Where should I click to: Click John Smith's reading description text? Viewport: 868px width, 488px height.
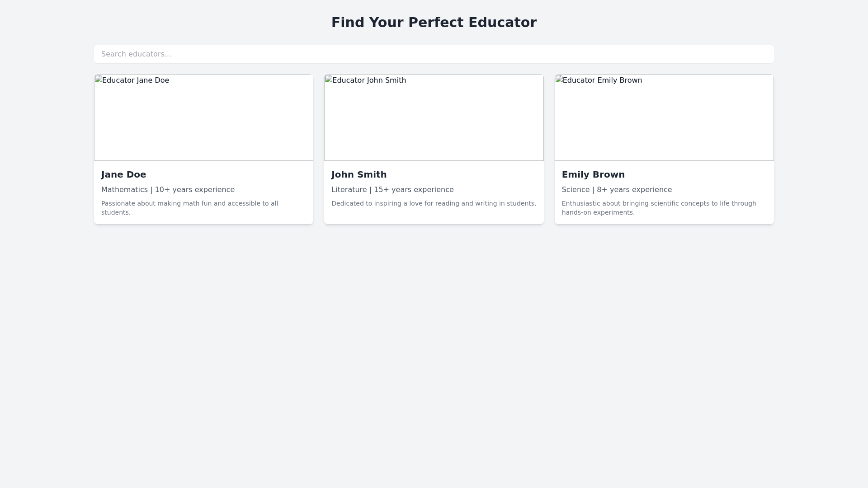(x=433, y=203)
